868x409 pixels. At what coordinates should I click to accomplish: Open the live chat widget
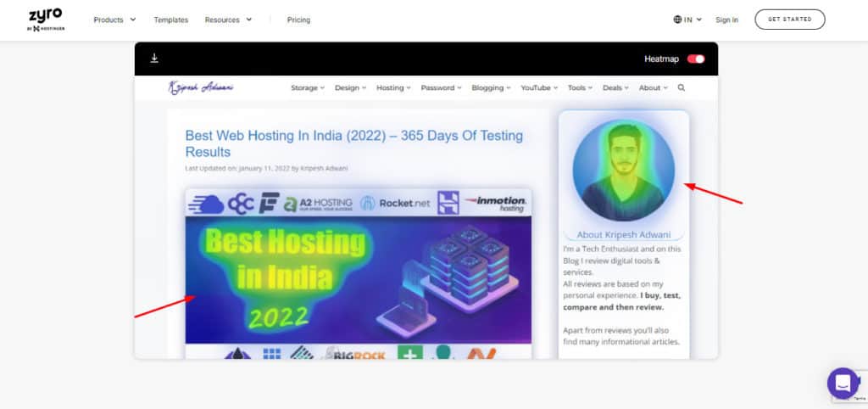point(843,383)
